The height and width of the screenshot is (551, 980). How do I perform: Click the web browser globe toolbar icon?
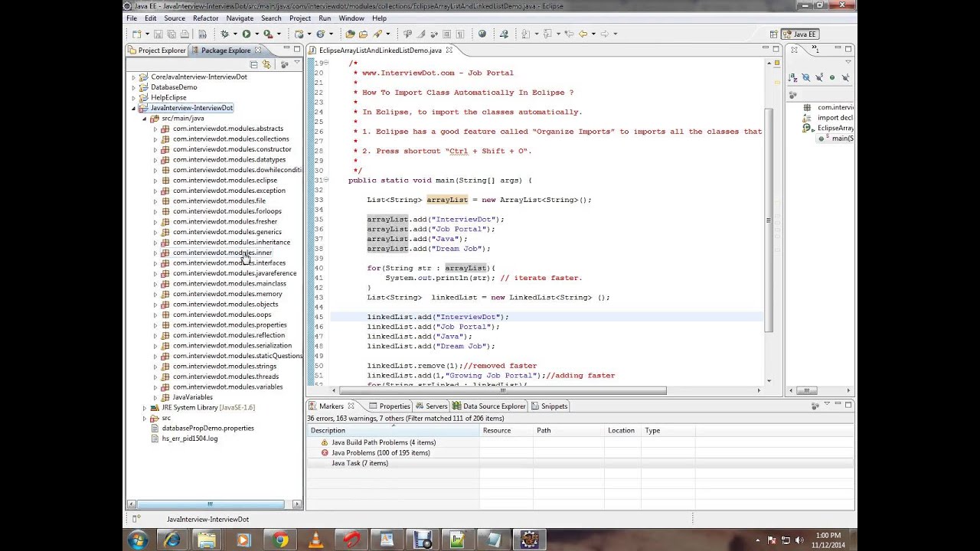(x=482, y=34)
